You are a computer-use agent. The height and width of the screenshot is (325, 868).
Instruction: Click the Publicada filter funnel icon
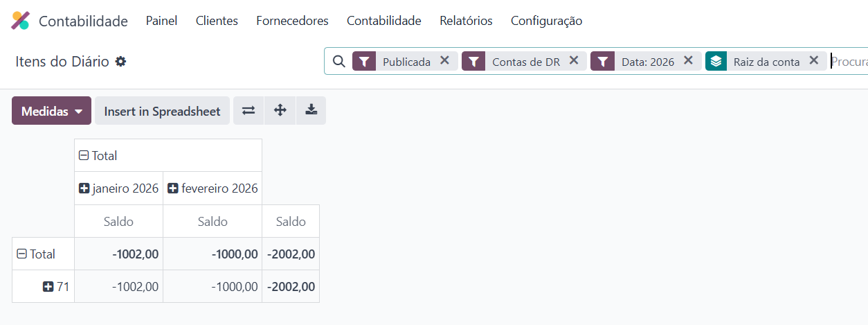[x=364, y=62]
